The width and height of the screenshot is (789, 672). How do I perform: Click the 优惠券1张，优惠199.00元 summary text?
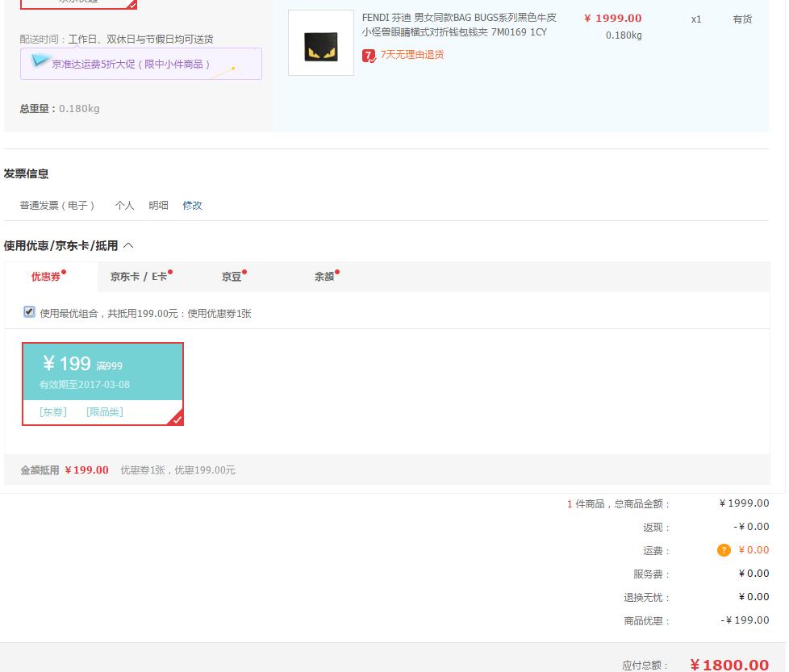[x=177, y=470]
